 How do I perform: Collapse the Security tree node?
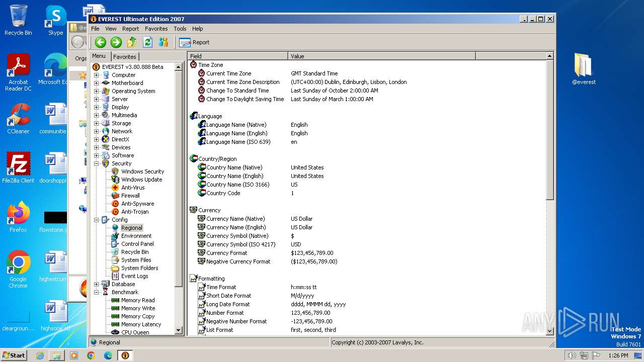[x=97, y=163]
